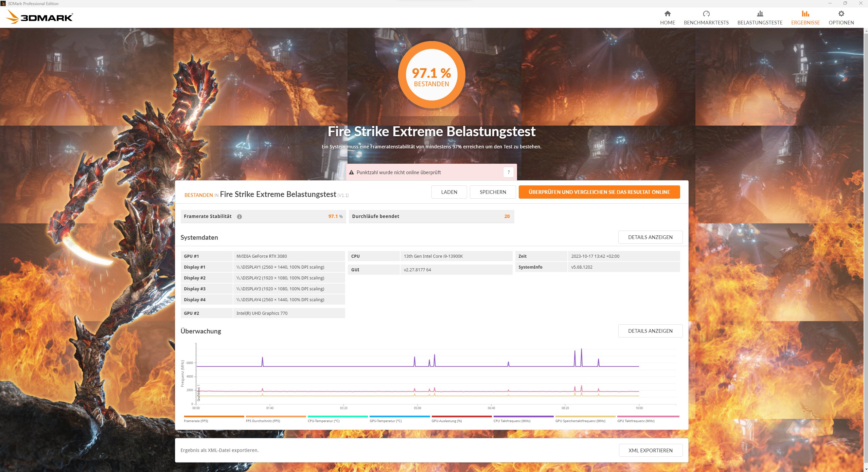The image size is (868, 472).
Task: Open Benchmarktests via gauge icon
Action: point(706,14)
